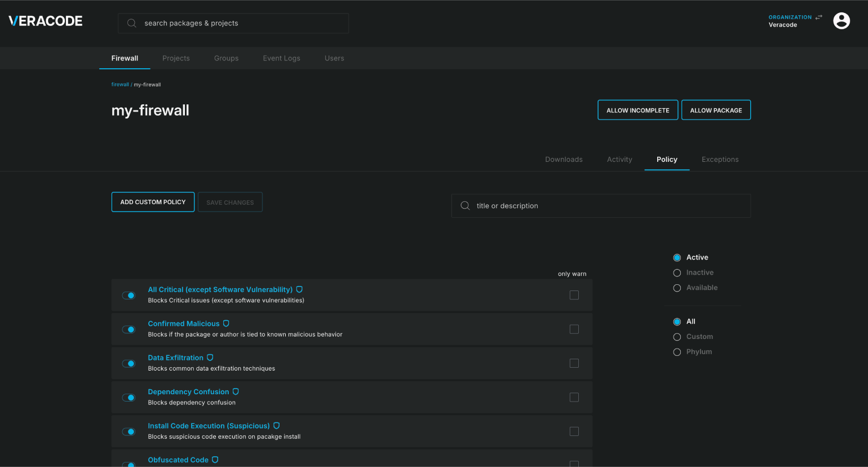The height and width of the screenshot is (467, 868).
Task: Click the search magnifier icon in top bar
Action: [x=132, y=23]
